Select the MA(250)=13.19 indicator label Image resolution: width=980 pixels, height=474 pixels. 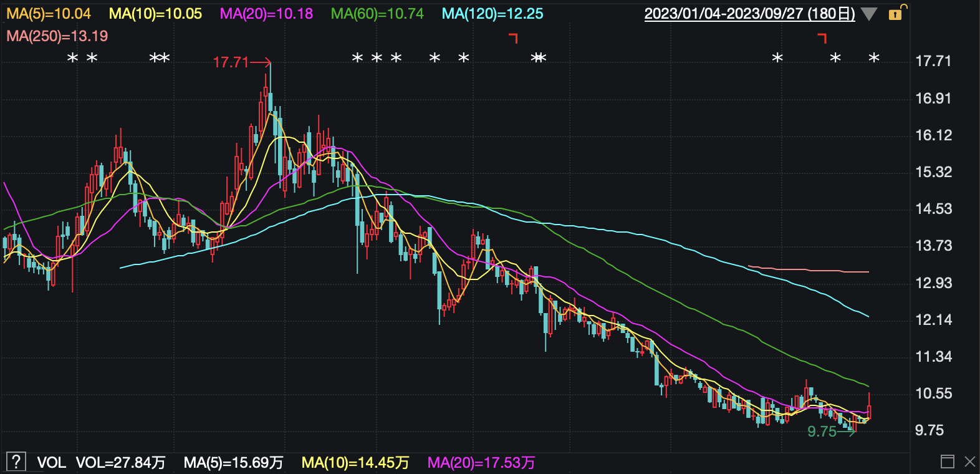57,36
